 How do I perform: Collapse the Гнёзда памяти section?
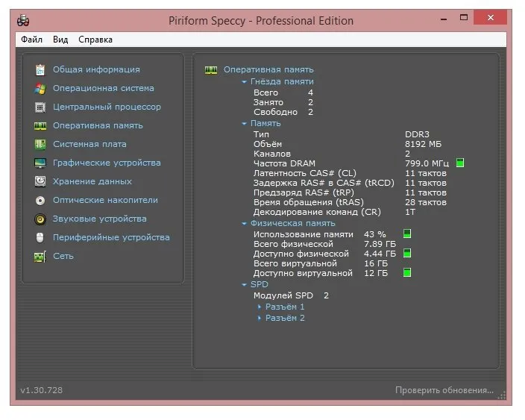pyautogui.click(x=244, y=82)
